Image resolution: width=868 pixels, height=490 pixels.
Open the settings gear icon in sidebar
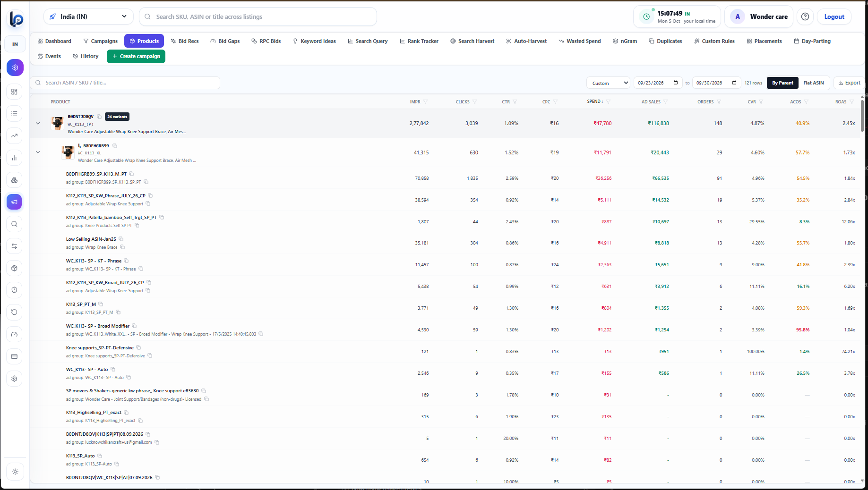tap(15, 379)
